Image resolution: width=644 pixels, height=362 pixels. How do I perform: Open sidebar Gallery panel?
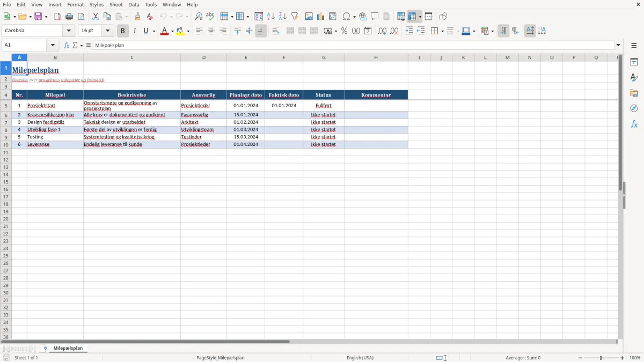pos(634,93)
